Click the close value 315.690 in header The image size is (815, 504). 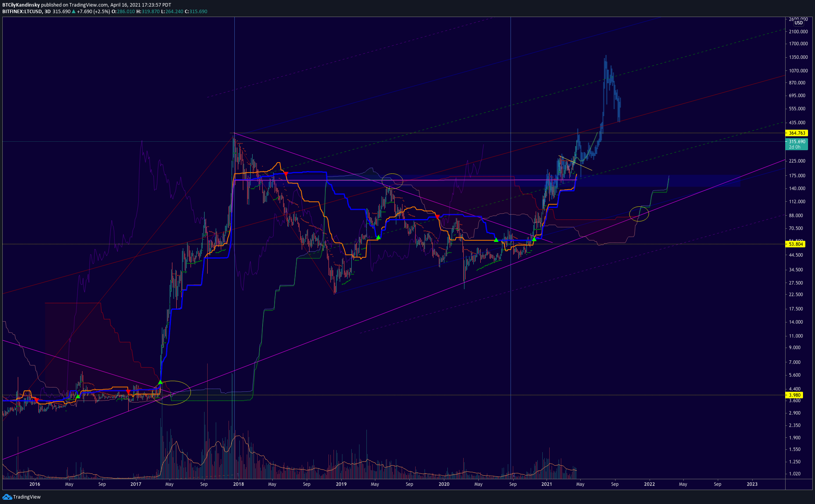(x=198, y=12)
